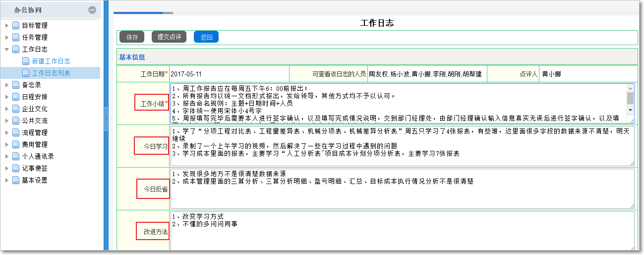Click the blue 返回 button

206,37
